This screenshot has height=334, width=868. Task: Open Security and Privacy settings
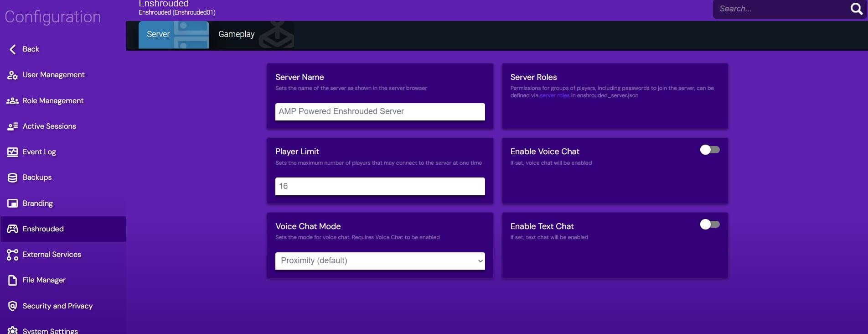(63, 306)
